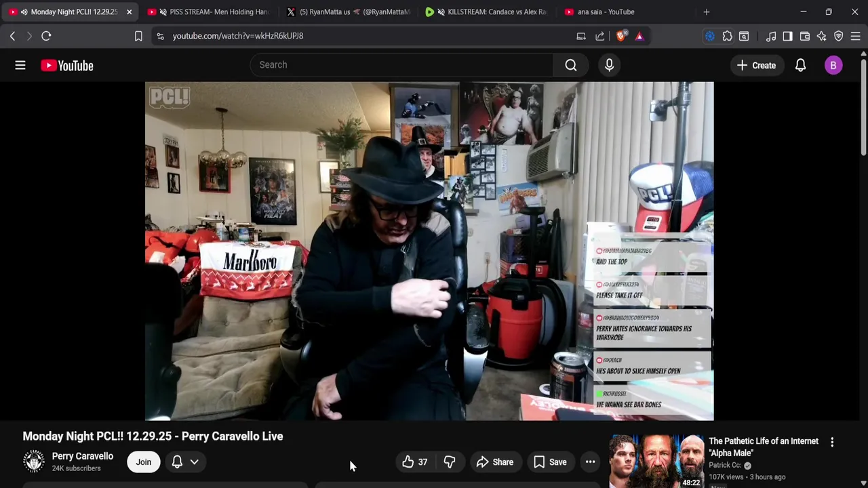Open Pathetic Life of Alpha Male thumbnail

coord(656,462)
